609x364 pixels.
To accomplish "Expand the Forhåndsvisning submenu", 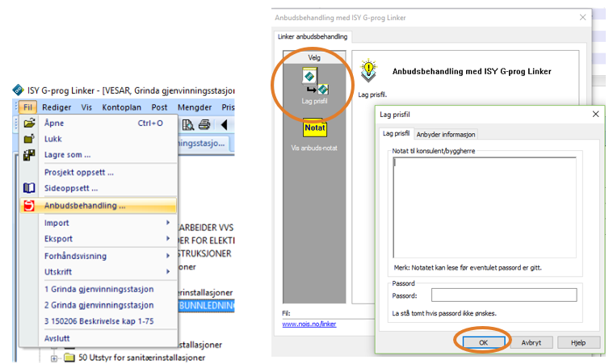I will [x=99, y=256].
